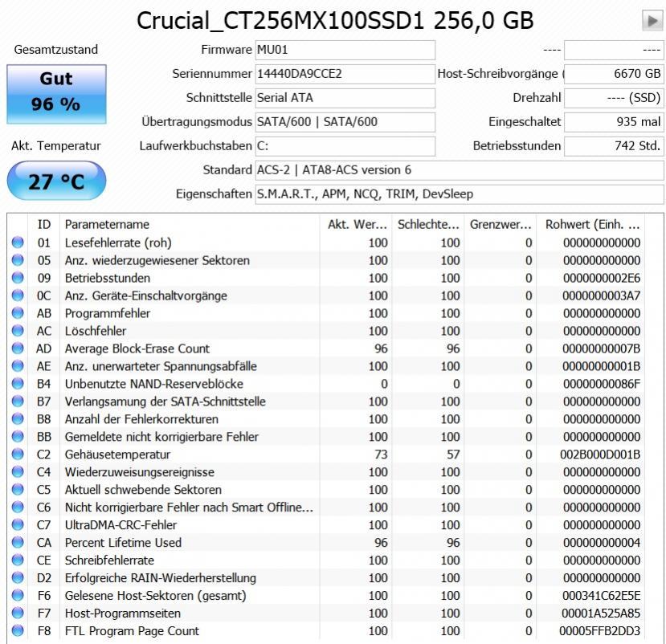Click raw value 00001A525A85
This screenshot has height=644, width=666.
(x=601, y=613)
